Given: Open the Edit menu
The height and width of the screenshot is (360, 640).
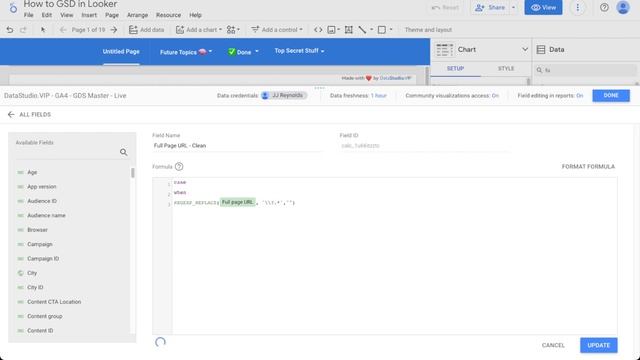Looking at the screenshot, I should 47,15.
